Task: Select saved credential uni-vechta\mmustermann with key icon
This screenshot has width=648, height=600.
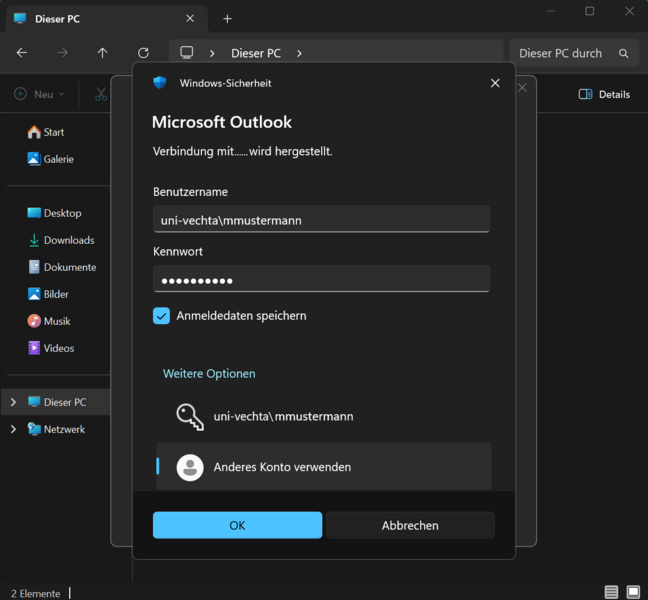Action: pos(324,417)
